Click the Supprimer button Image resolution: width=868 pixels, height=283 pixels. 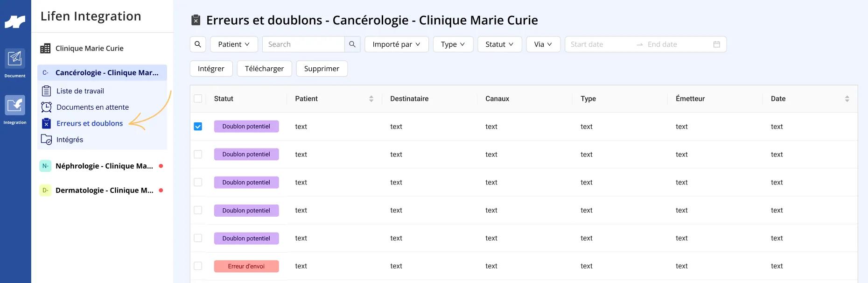click(322, 69)
